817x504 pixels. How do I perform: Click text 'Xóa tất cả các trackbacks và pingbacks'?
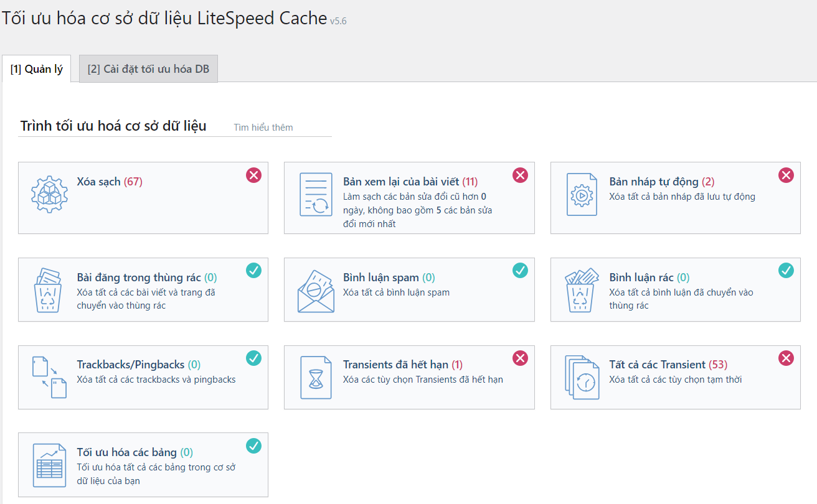(x=156, y=380)
